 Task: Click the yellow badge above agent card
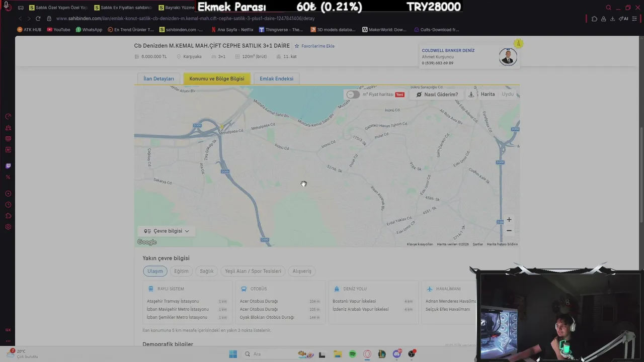pyautogui.click(x=518, y=44)
